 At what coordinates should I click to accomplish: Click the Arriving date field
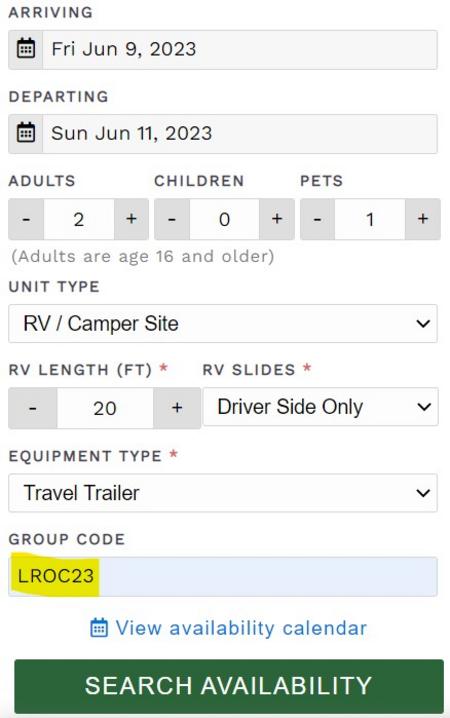click(240, 49)
